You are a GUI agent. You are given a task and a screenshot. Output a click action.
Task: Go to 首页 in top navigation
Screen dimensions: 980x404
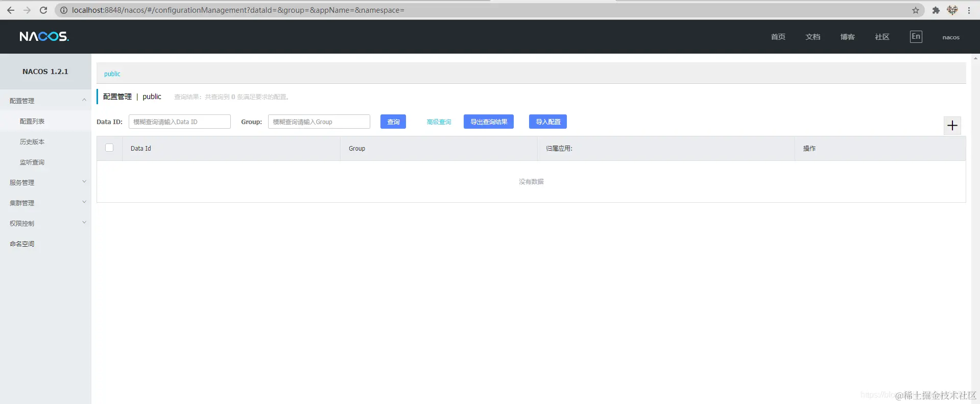(x=778, y=37)
